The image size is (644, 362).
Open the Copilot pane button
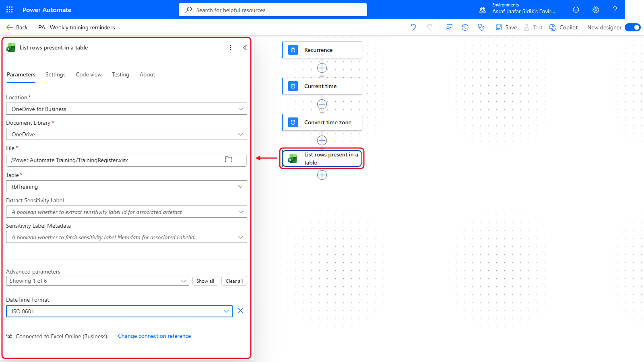(563, 27)
